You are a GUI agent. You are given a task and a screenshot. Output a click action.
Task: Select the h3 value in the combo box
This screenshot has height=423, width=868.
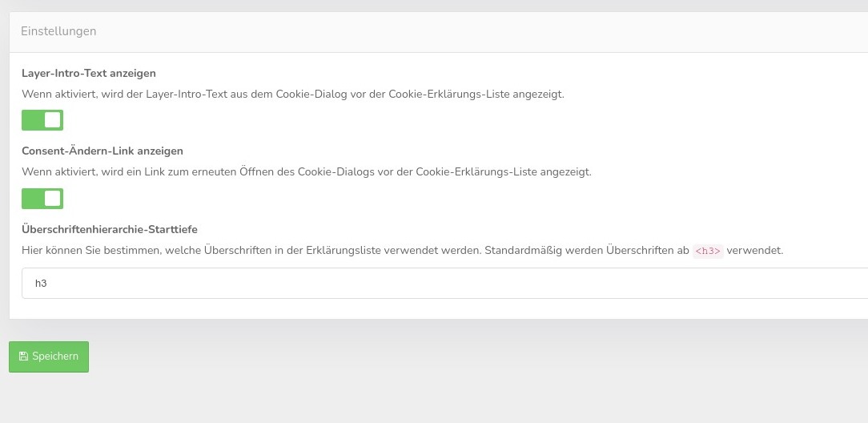[x=41, y=283]
